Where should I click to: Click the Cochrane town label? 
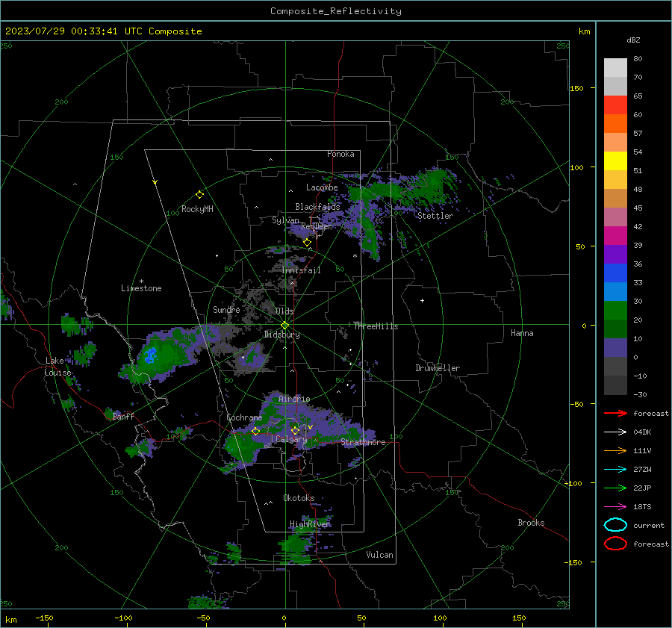tap(244, 417)
